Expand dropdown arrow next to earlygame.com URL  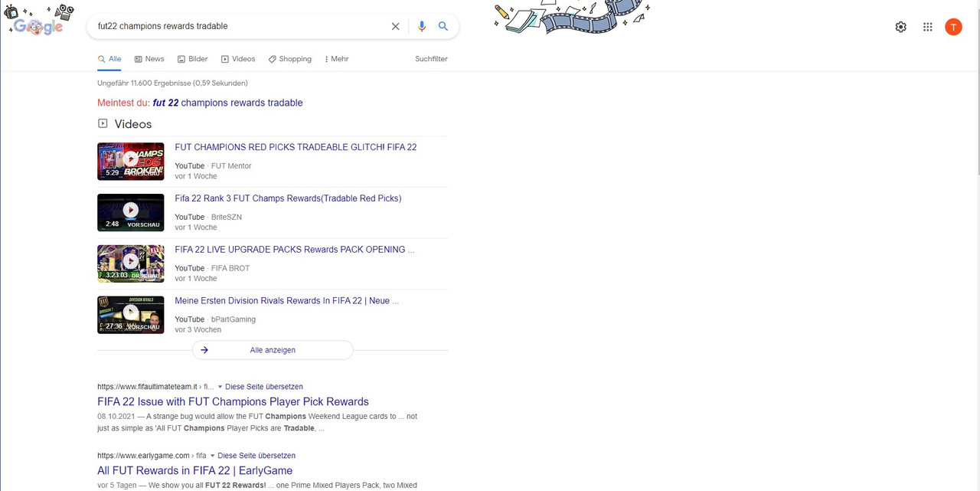click(213, 456)
